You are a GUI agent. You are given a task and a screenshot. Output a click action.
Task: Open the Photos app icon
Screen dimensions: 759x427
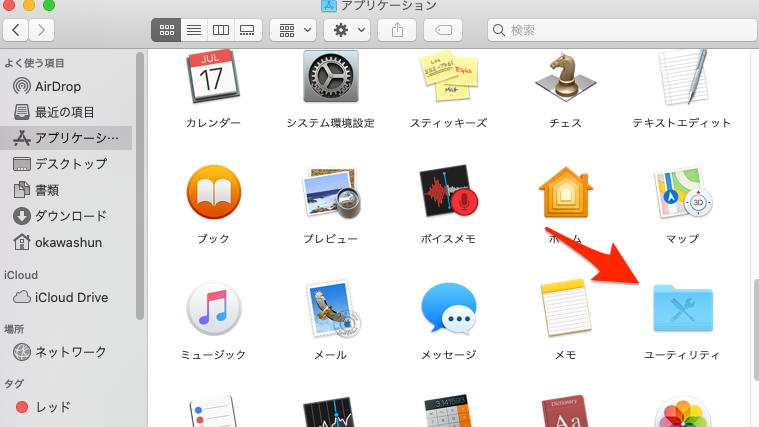pyautogui.click(x=683, y=412)
